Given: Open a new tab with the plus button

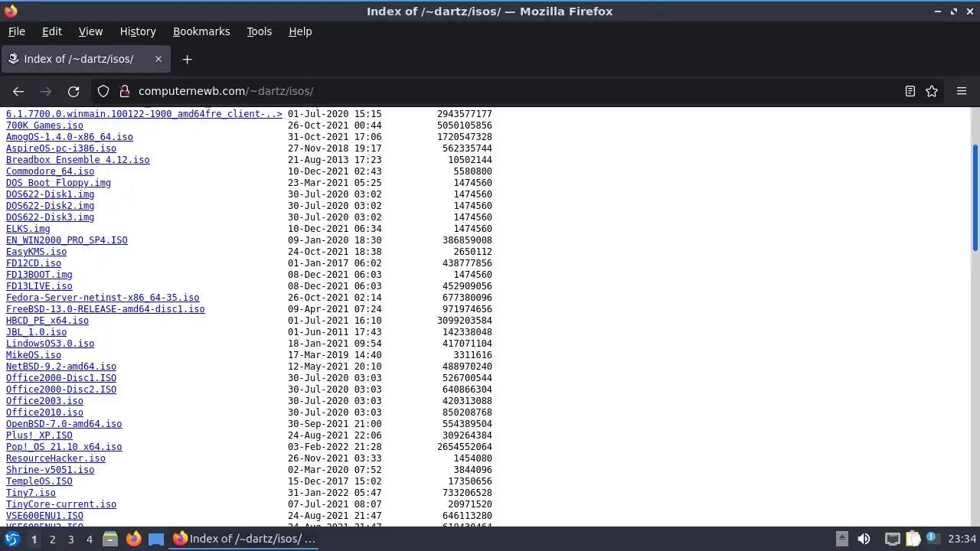Looking at the screenshot, I should click(x=187, y=59).
